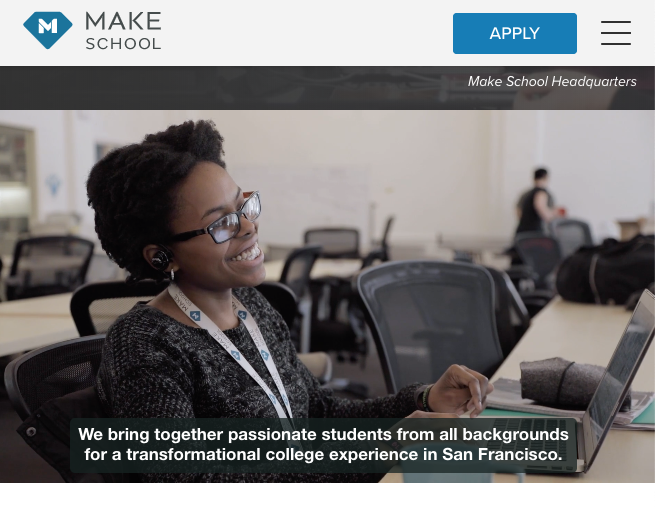Click the white area below the hero video

328,497
